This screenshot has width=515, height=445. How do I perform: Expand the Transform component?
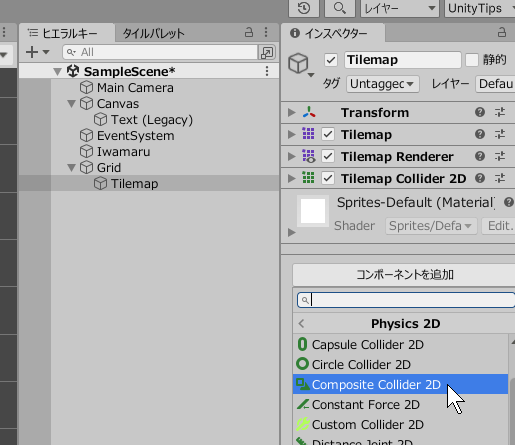click(291, 112)
